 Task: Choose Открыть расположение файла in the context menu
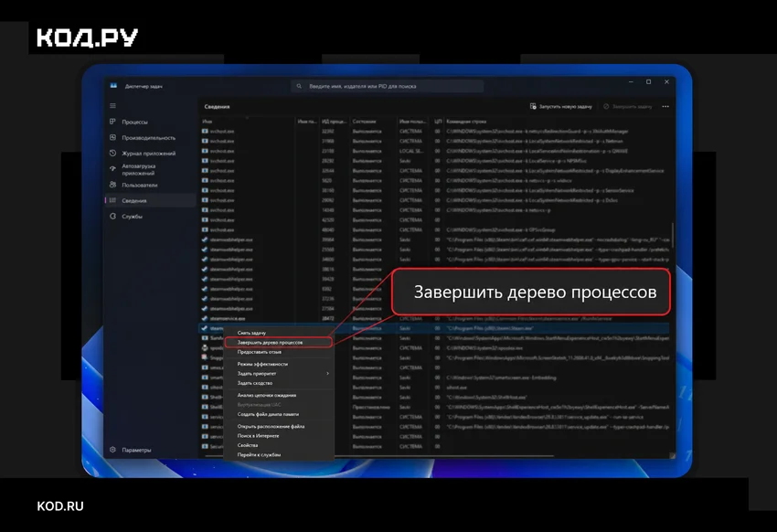pyautogui.click(x=271, y=427)
